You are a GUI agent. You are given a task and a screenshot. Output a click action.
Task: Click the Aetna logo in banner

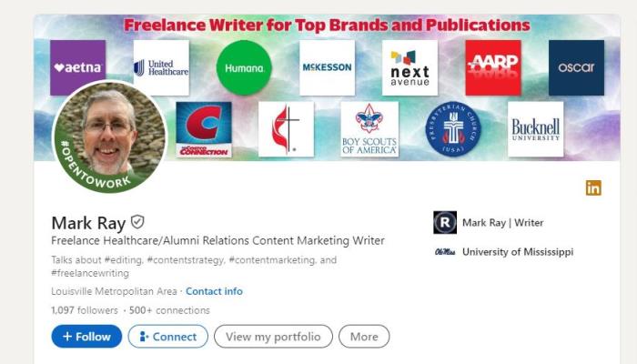(77, 67)
